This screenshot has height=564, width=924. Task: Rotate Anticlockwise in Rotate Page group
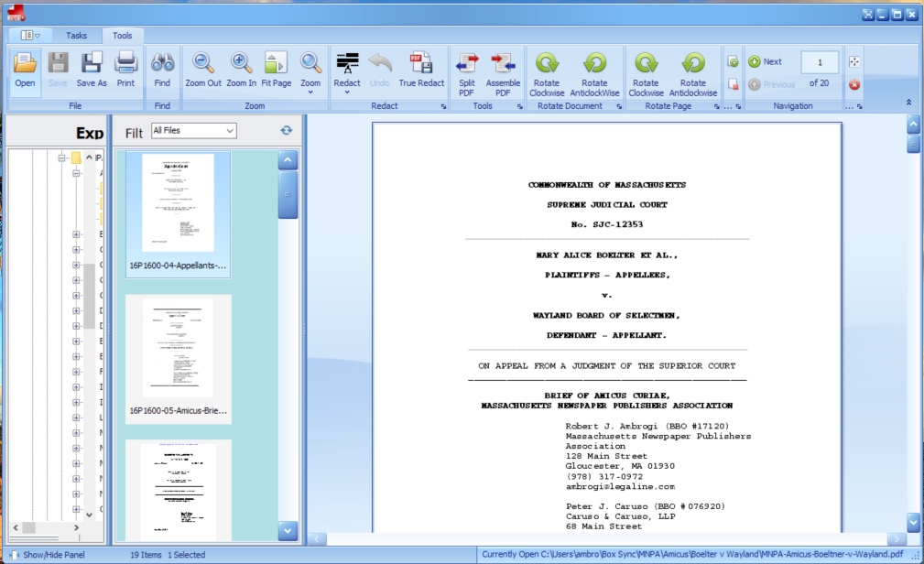tap(693, 73)
